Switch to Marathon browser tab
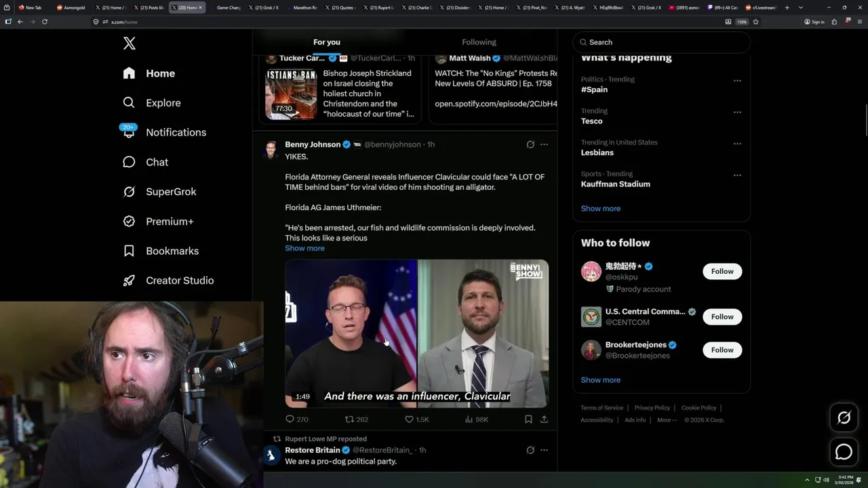This screenshot has width=868, height=488. coord(303,7)
